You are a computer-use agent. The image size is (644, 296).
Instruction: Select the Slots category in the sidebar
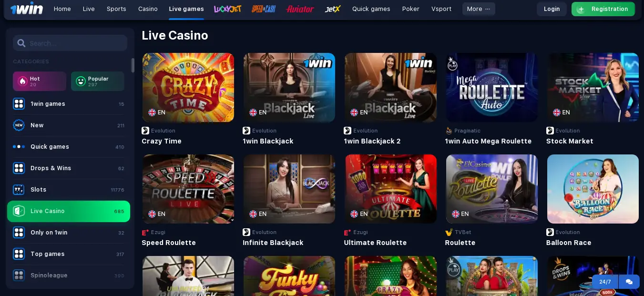69,190
